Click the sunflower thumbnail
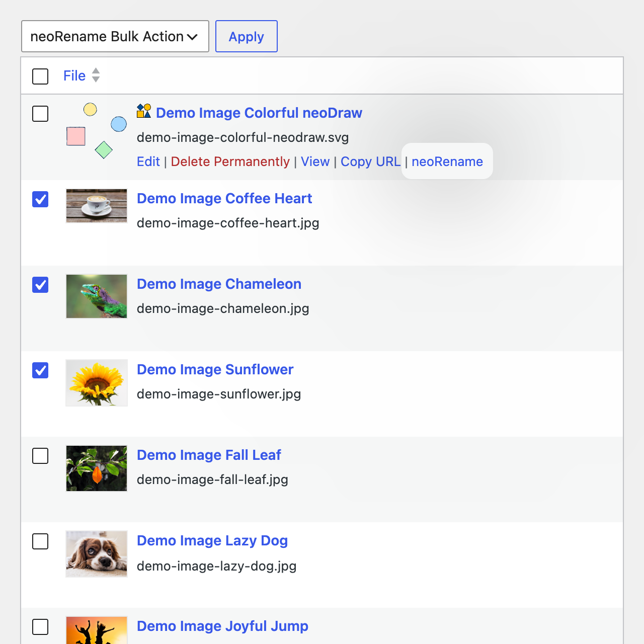This screenshot has width=644, height=644. 97,383
